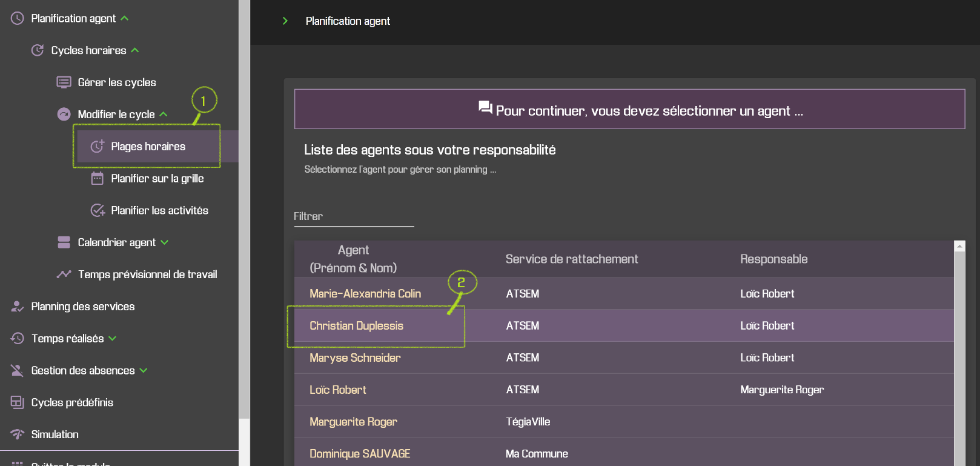Click the Planning des services person icon

[18, 307]
